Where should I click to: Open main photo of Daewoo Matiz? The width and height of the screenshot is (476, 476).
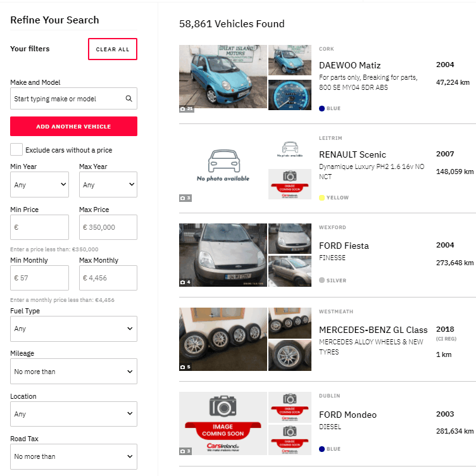(223, 77)
